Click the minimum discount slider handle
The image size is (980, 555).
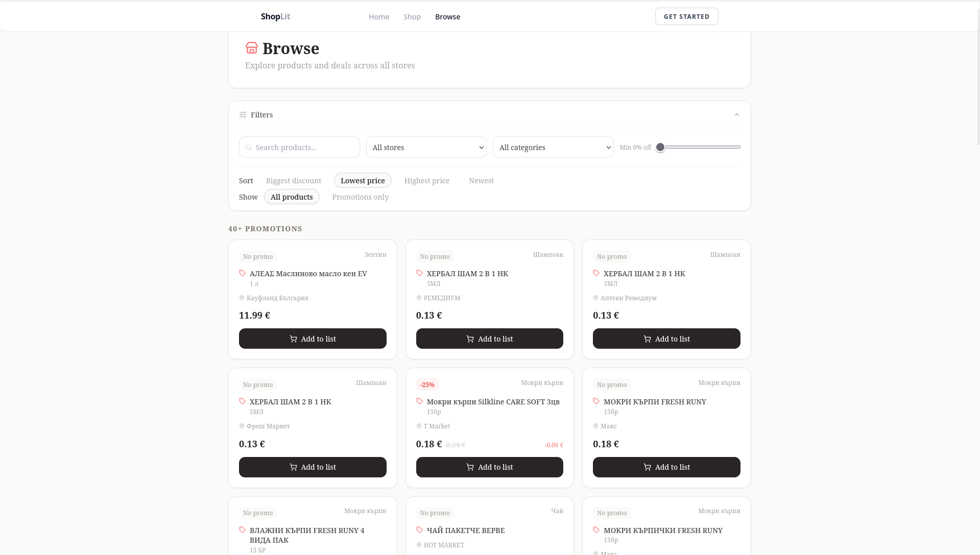(x=660, y=148)
